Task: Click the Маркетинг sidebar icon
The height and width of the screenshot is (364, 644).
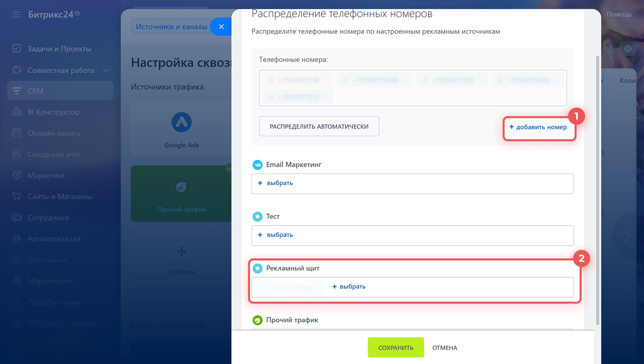Action: coord(16,175)
